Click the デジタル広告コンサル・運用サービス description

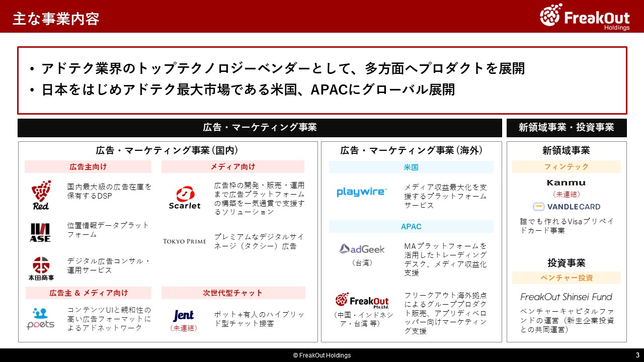pos(108,265)
